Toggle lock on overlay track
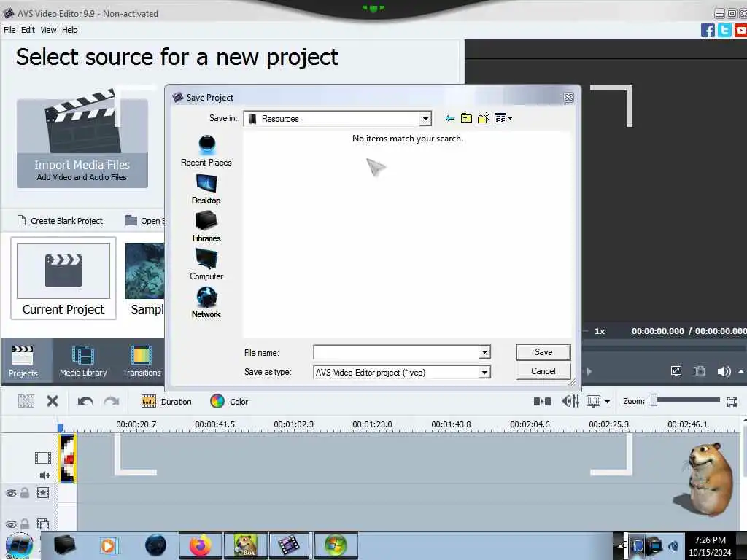Image resolution: width=747 pixels, height=560 pixels. (25, 524)
